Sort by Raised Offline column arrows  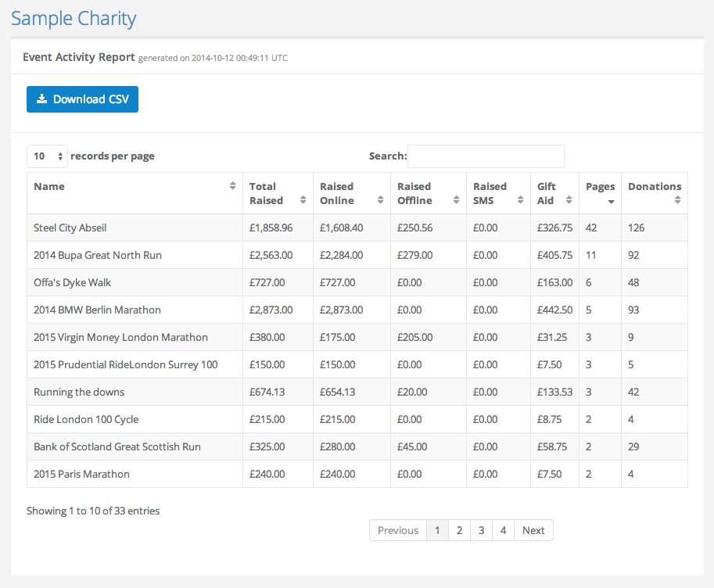(456, 200)
